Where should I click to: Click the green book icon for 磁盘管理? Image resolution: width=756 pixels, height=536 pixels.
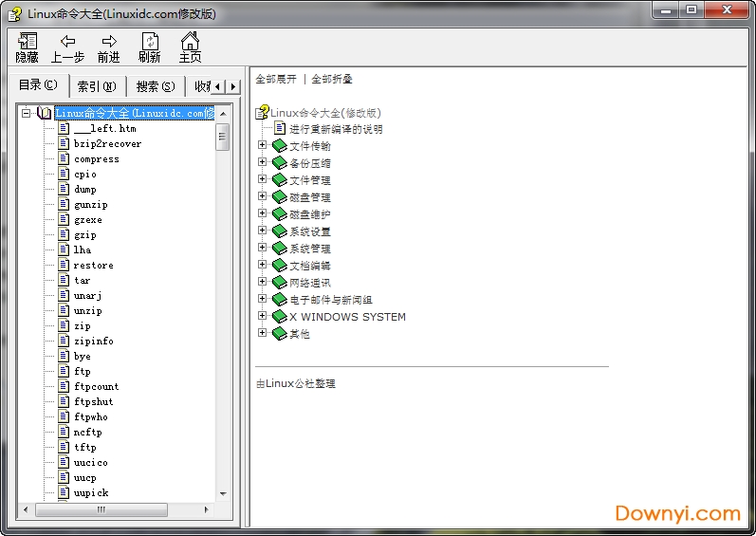click(279, 197)
